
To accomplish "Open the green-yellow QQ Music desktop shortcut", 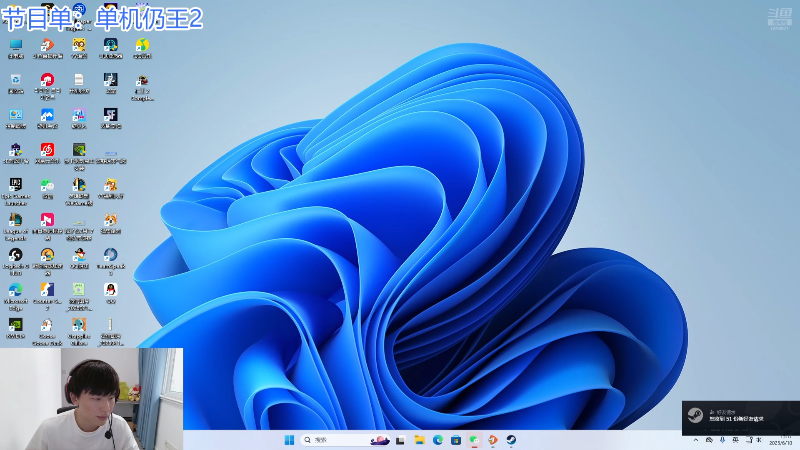I will tap(142, 48).
